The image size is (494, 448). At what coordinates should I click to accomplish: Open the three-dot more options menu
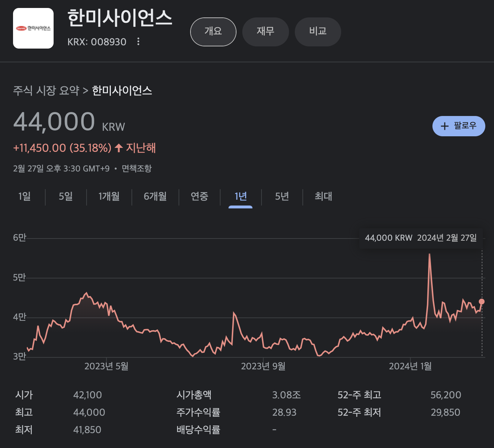(x=138, y=41)
